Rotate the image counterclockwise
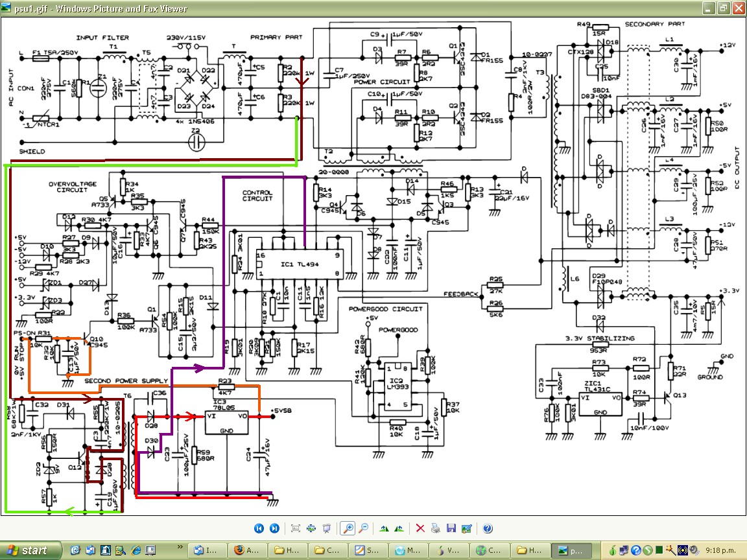747x560 pixels. pyautogui.click(x=399, y=528)
